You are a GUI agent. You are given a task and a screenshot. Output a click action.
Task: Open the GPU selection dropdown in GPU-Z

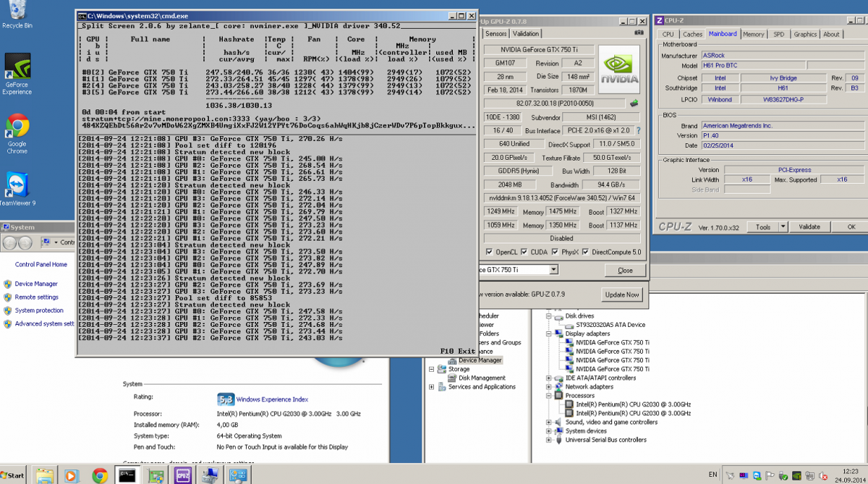554,270
